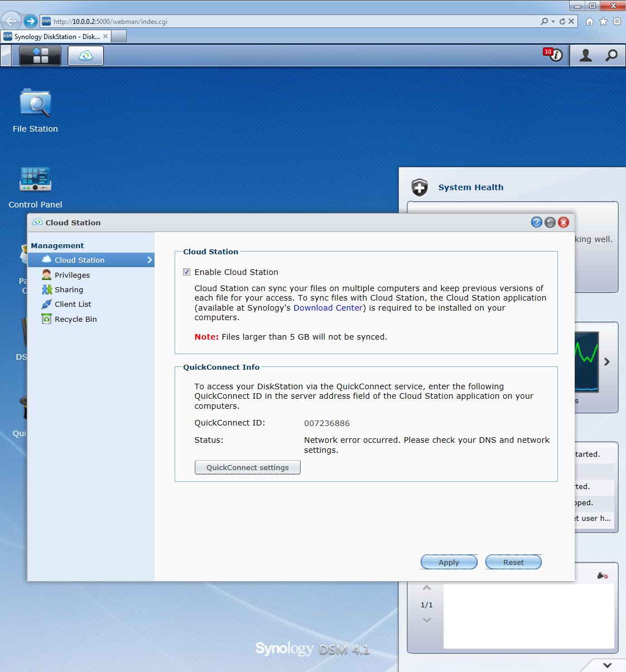Select Client List in sidebar
The image size is (626, 672).
click(73, 304)
